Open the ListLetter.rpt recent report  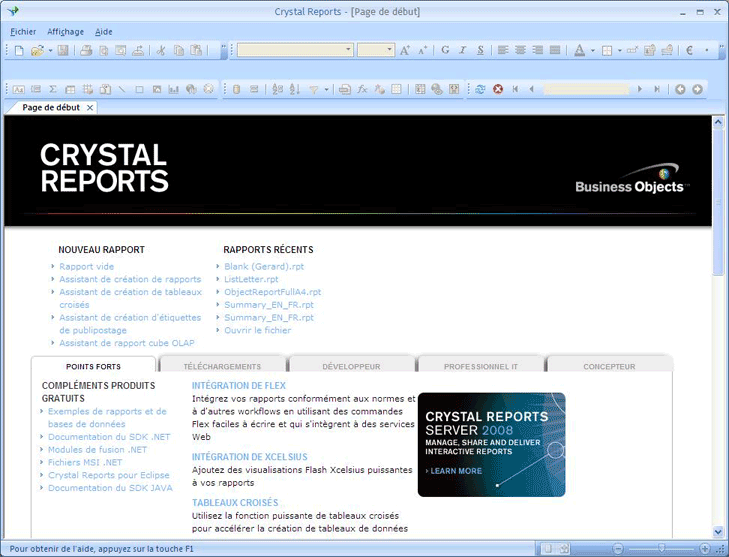[251, 279]
